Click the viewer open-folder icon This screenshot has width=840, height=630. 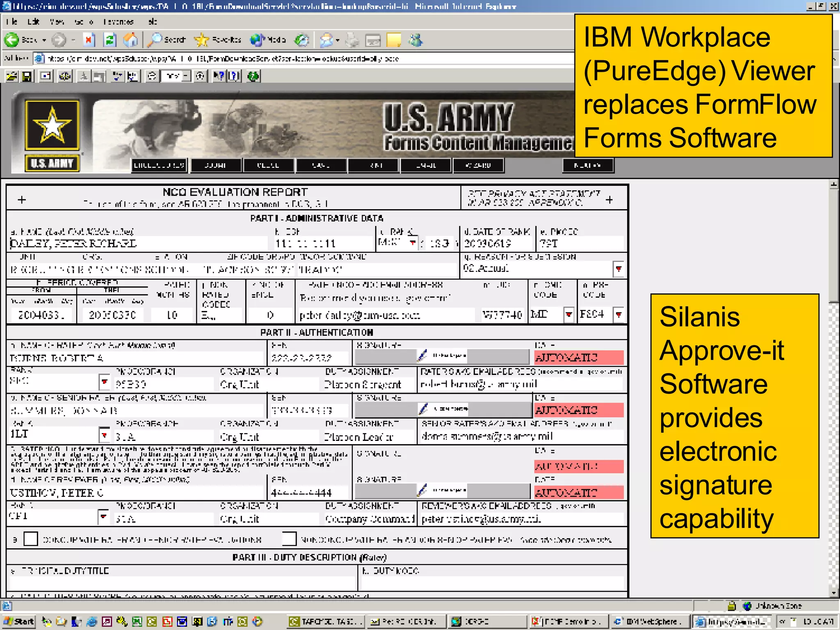click(x=11, y=76)
